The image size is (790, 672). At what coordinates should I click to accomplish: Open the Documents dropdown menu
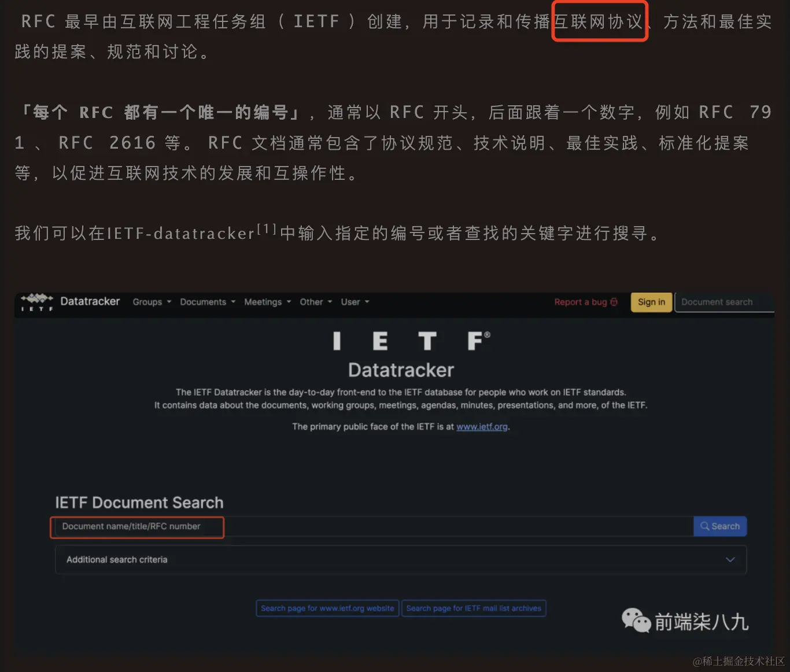point(208,302)
